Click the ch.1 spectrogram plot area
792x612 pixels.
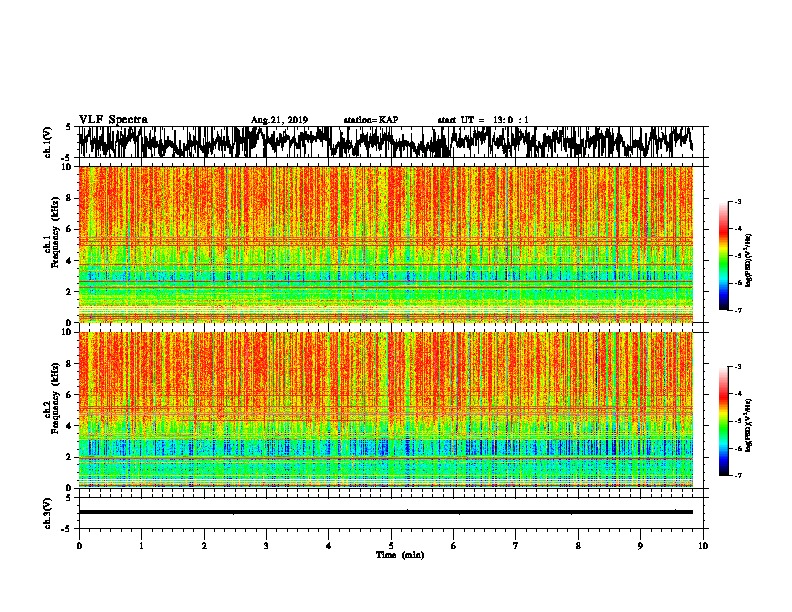(x=386, y=244)
